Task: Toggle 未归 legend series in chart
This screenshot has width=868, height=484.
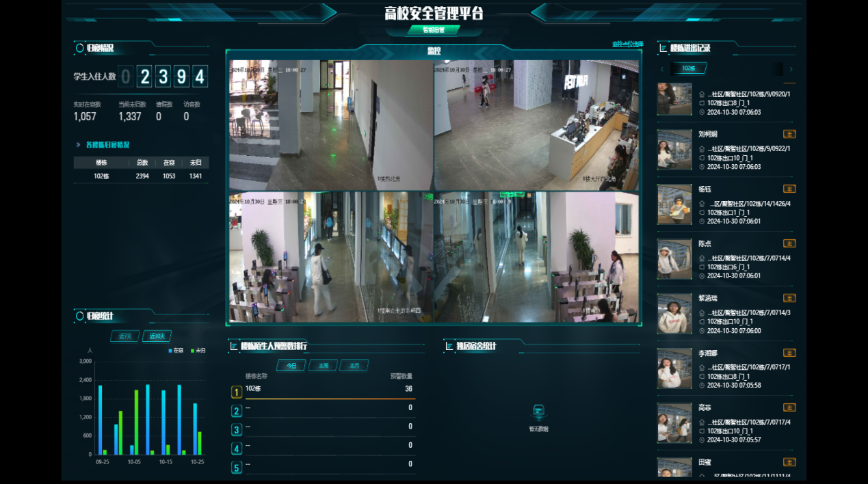Action: point(198,350)
